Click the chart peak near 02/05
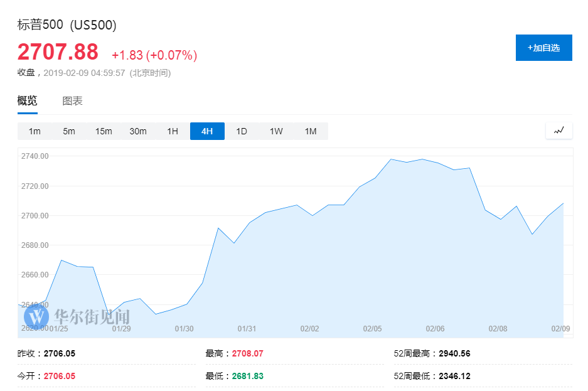The height and width of the screenshot is (391, 588). (x=391, y=159)
